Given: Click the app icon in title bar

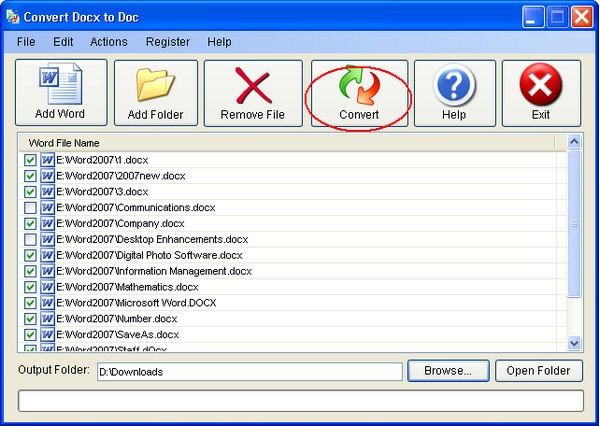Looking at the screenshot, I should pyautogui.click(x=12, y=16).
